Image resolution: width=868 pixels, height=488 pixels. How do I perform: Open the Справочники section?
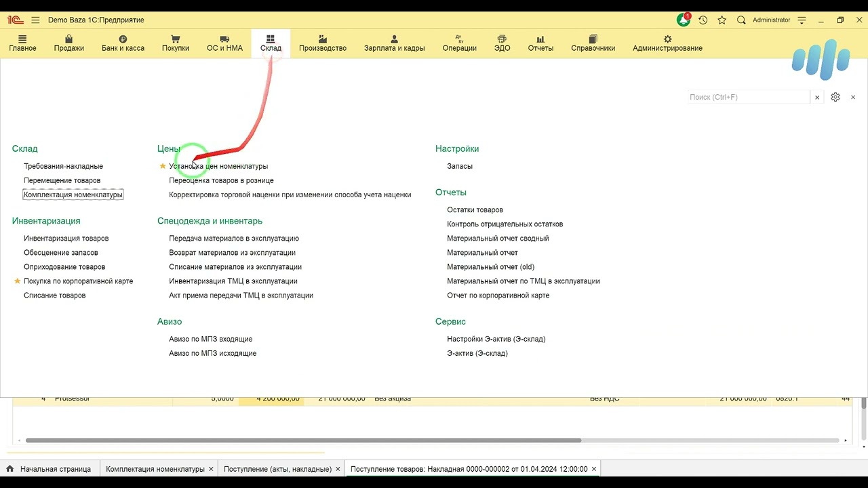click(x=593, y=43)
